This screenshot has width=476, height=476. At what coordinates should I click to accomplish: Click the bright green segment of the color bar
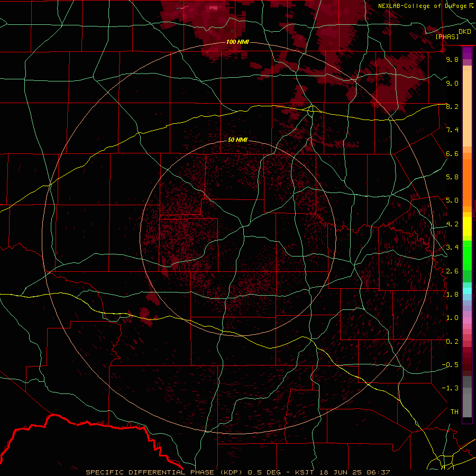pos(467,255)
